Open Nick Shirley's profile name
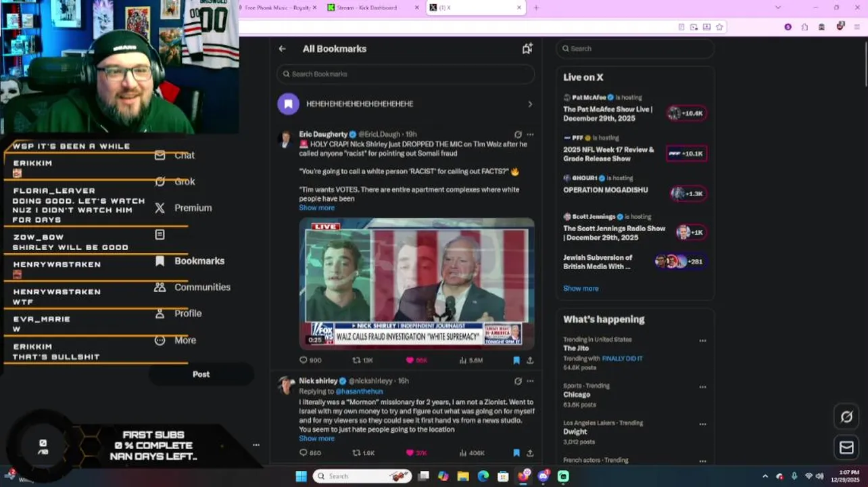This screenshot has height=487, width=868. 318,381
